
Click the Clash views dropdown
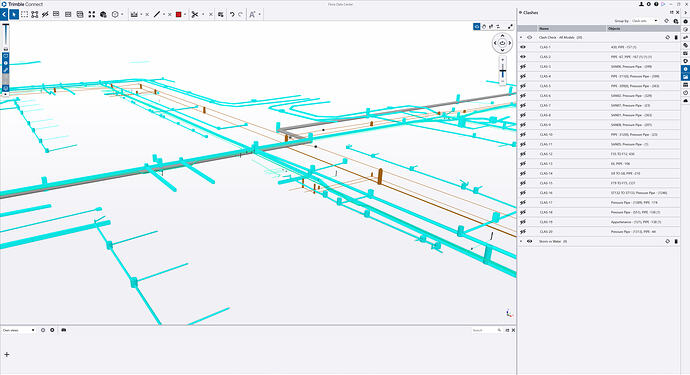click(18, 330)
